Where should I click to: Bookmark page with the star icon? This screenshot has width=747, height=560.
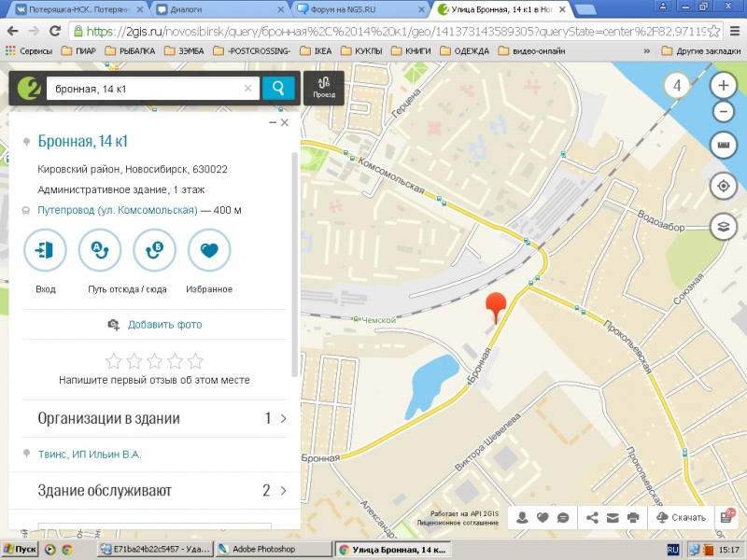(713, 32)
